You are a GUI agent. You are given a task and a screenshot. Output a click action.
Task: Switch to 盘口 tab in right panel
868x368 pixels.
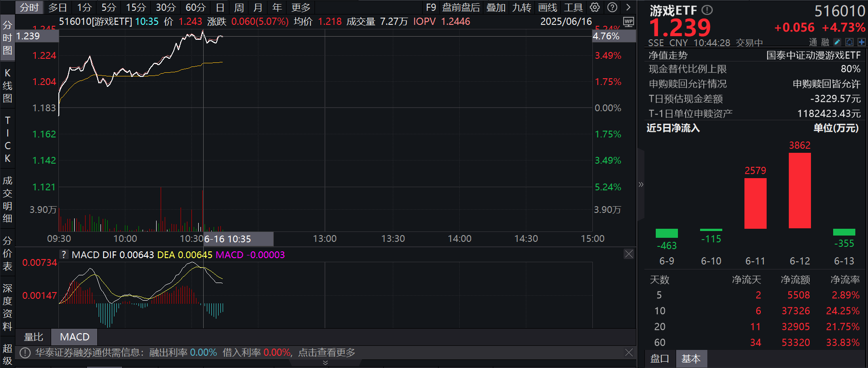(659, 359)
